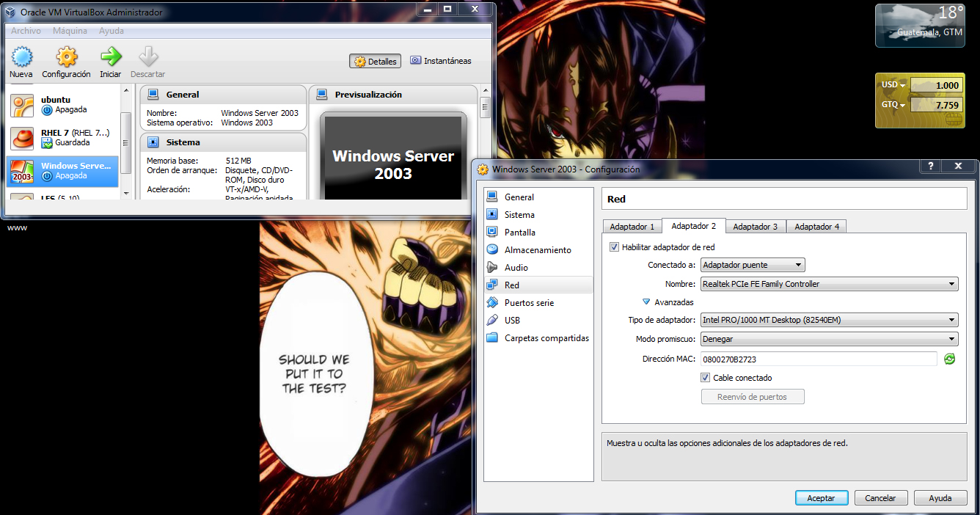Open the Sistema settings category
Viewport: 980px width, 515px height.
pos(538,215)
